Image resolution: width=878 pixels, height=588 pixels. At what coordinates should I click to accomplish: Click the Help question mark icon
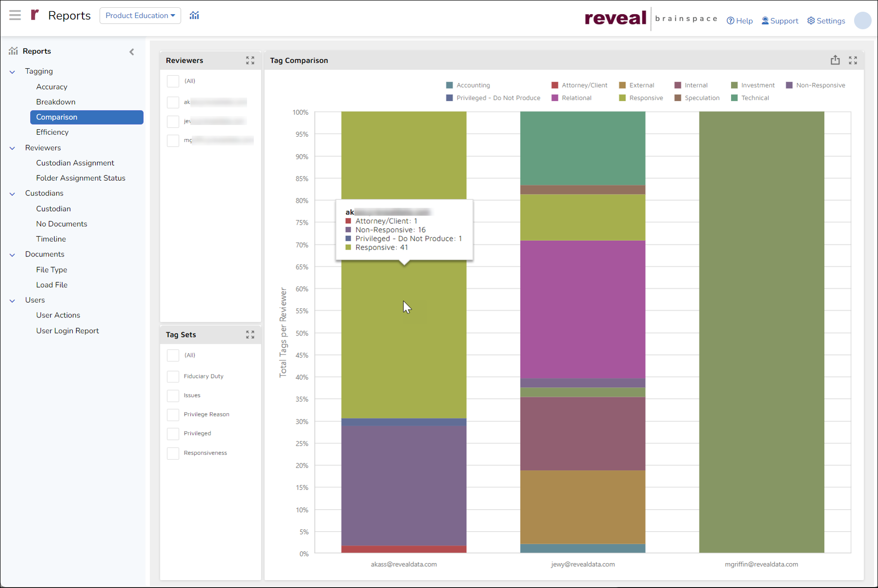coord(731,21)
